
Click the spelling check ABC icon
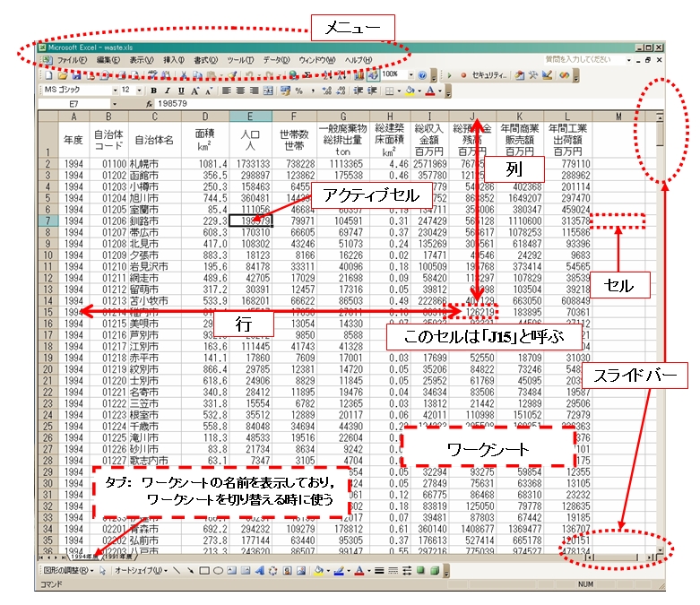point(152,75)
